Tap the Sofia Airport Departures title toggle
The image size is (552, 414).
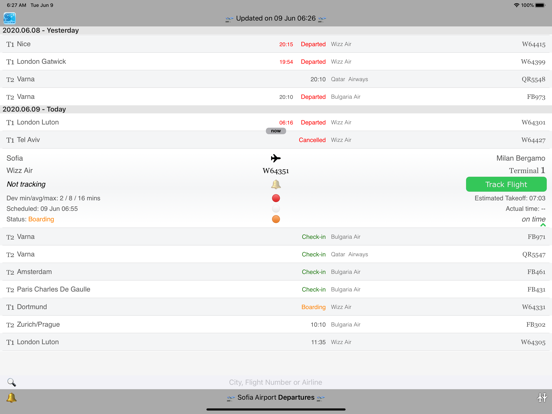coord(276,397)
